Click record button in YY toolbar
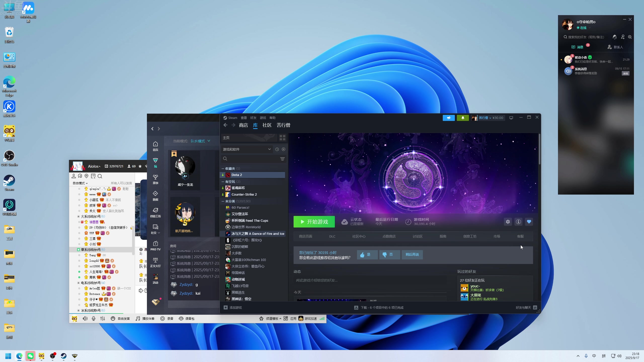 pyautogui.click(x=167, y=319)
